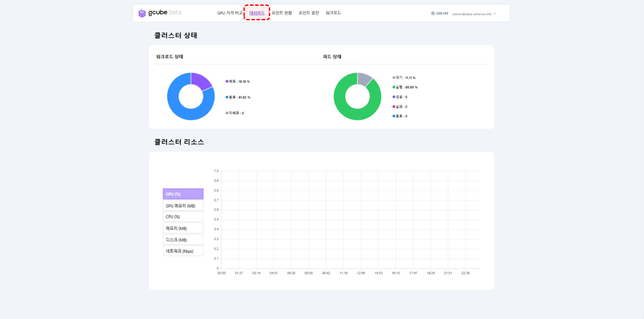Viewport: 644px width, 319px height.
Task: Switch chart to 디스크 (MB)
Action: click(183, 240)
